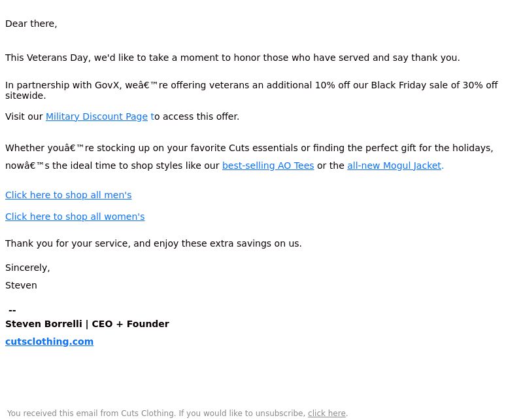Click the 'Sincerely,' closing line
The height and width of the screenshot is (420, 523).
coord(27,268)
